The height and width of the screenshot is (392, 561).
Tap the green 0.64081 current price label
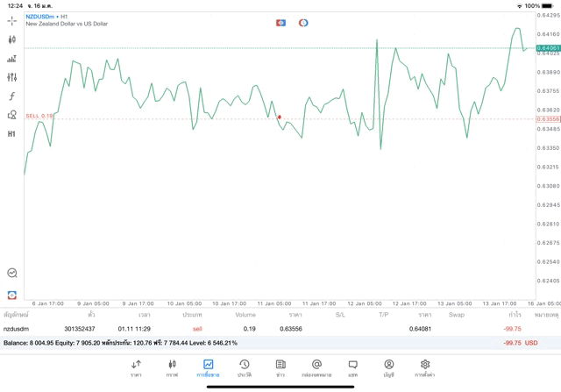pyautogui.click(x=548, y=48)
